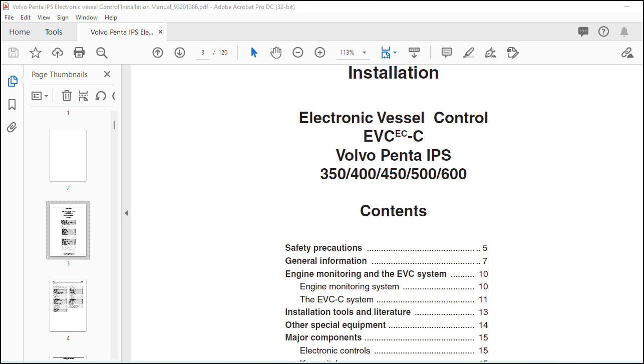Star this document with the bookmark star
The width and height of the screenshot is (644, 364).
click(36, 53)
